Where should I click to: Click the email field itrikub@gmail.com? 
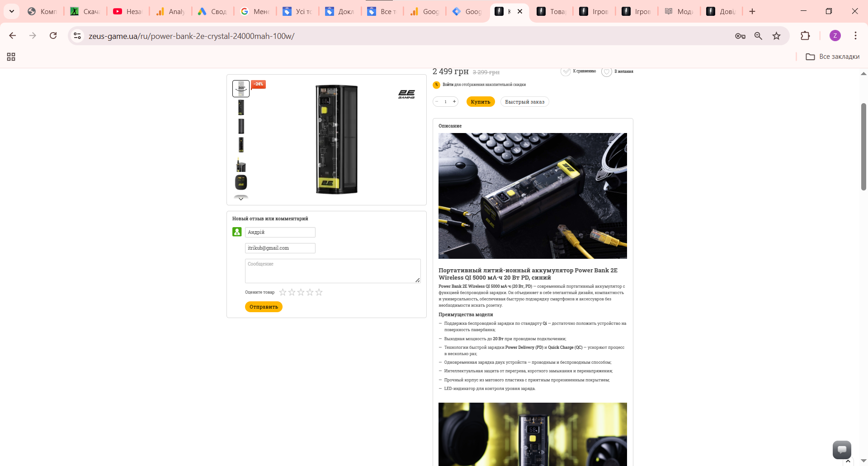[280, 248]
